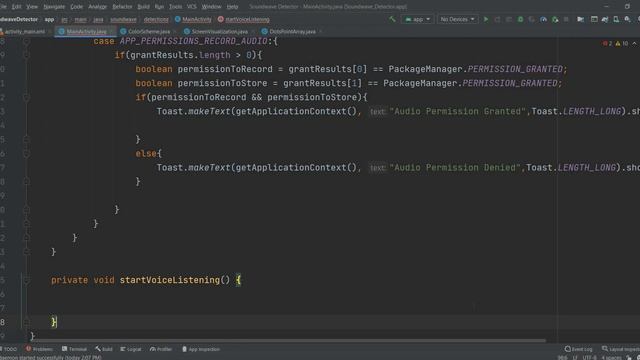Open the No Devices selector dropdown
Image resolution: width=640 pixels, height=360 pixels.
click(458, 19)
